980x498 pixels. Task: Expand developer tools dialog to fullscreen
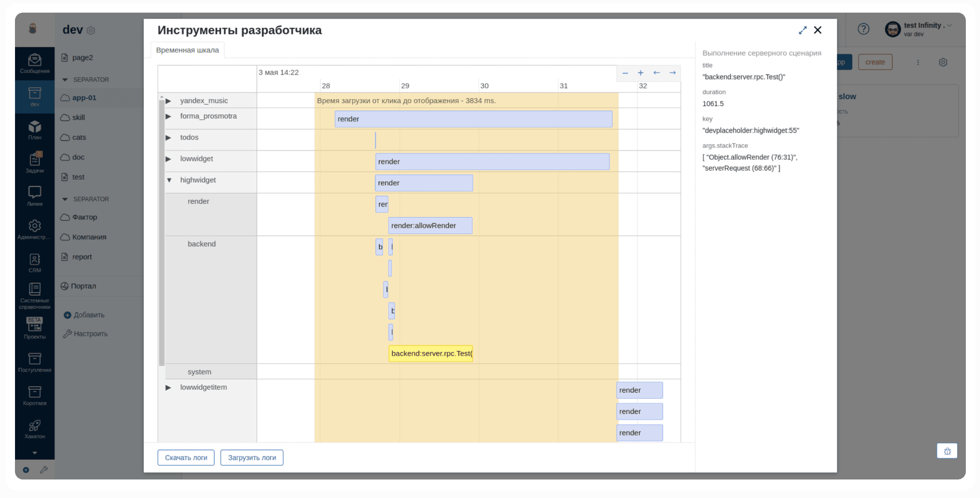click(802, 30)
